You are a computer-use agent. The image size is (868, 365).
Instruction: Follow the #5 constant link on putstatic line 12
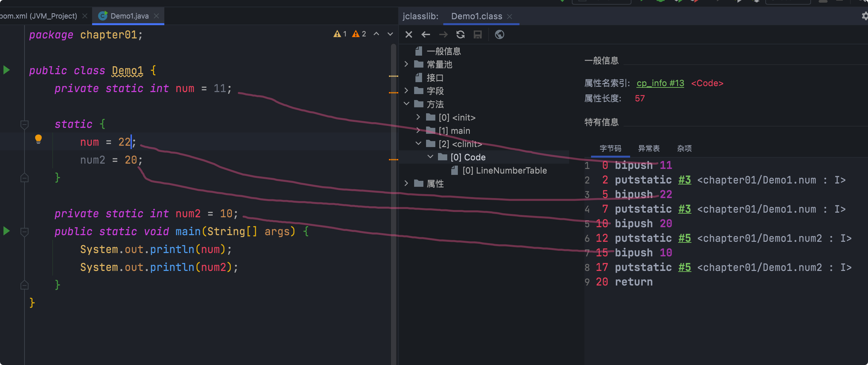pos(684,238)
